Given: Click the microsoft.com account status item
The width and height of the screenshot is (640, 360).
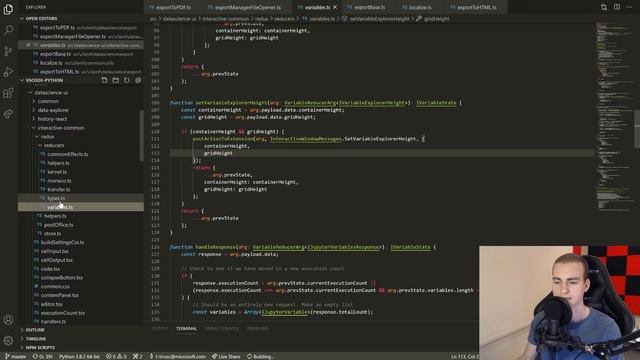Looking at the screenshot, I should [x=178, y=356].
